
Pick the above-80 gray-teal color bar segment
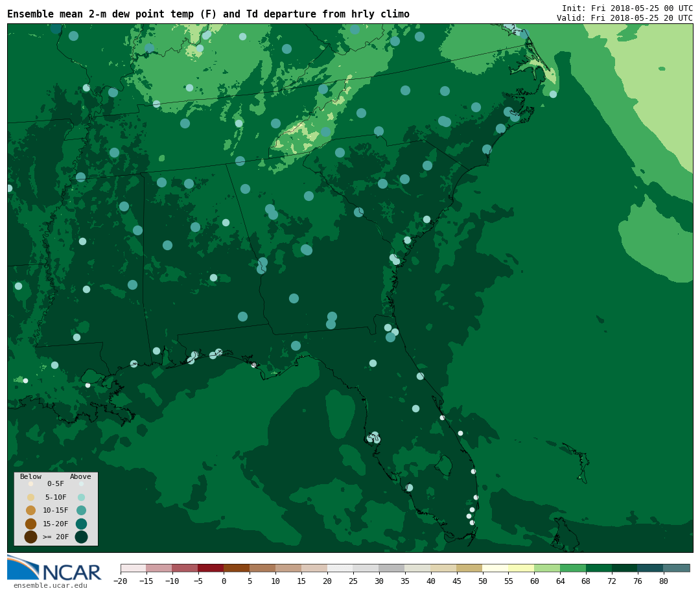[677, 568]
